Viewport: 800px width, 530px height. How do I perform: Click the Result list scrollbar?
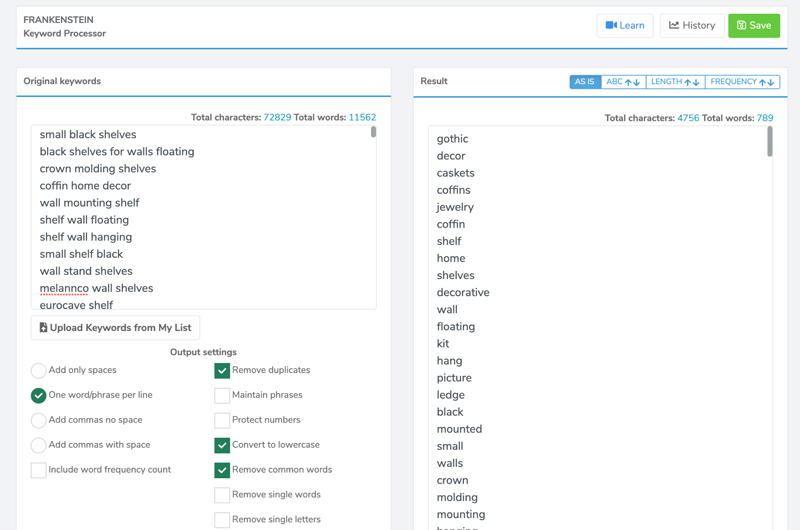(x=769, y=142)
